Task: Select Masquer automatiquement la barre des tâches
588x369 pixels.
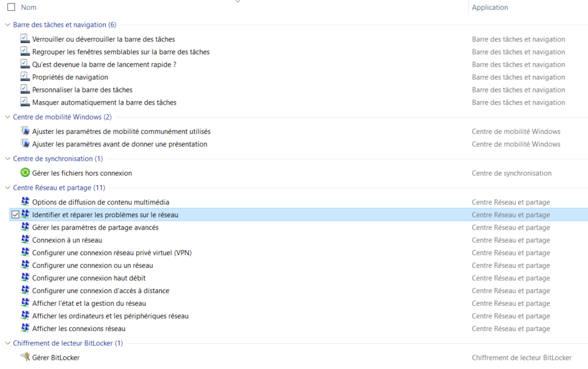Action: [105, 102]
